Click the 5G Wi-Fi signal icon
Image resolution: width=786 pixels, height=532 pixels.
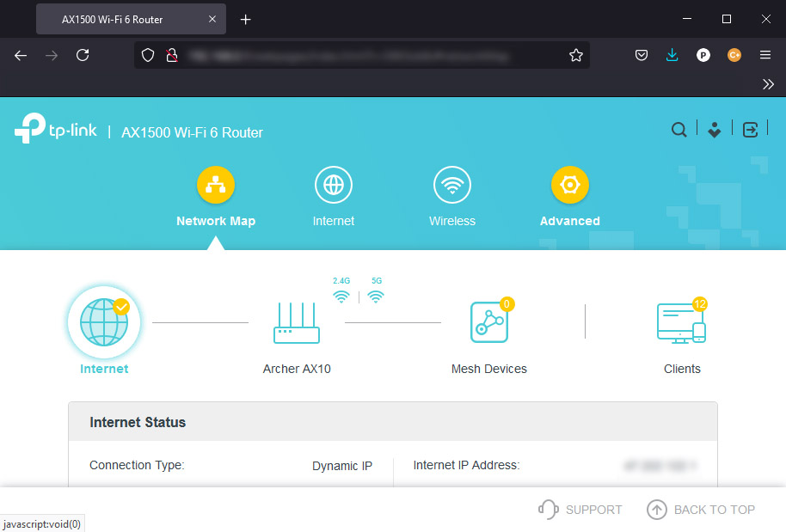376,296
